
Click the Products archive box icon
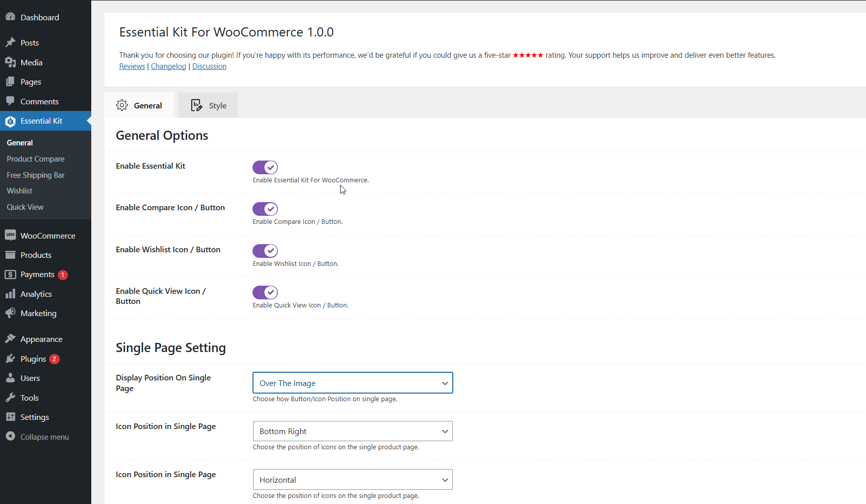[x=10, y=255]
